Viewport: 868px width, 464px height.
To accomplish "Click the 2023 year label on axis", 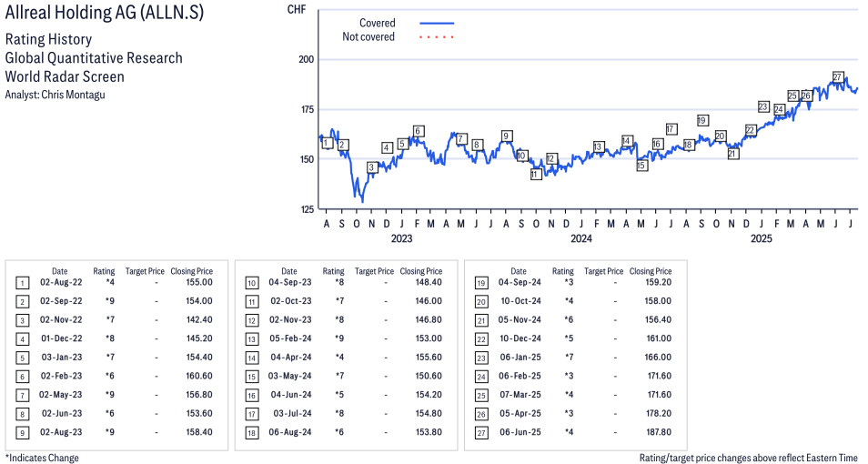I will 401,238.
